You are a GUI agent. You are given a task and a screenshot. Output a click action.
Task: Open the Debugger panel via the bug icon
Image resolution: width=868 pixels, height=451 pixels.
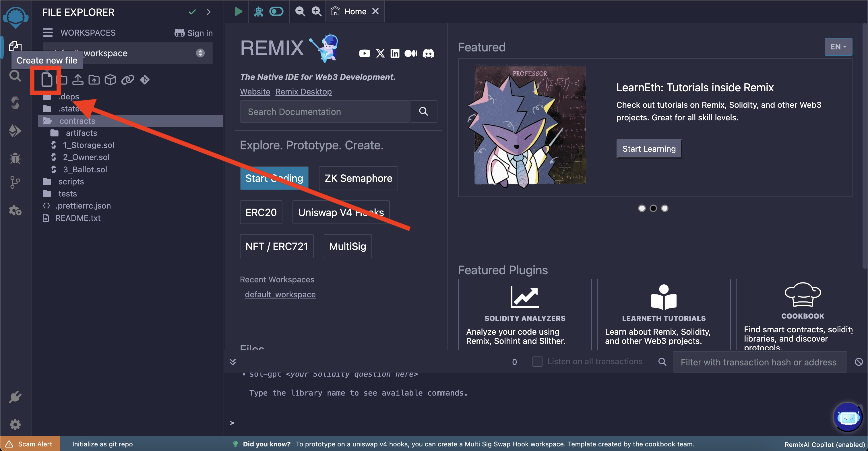click(x=15, y=158)
